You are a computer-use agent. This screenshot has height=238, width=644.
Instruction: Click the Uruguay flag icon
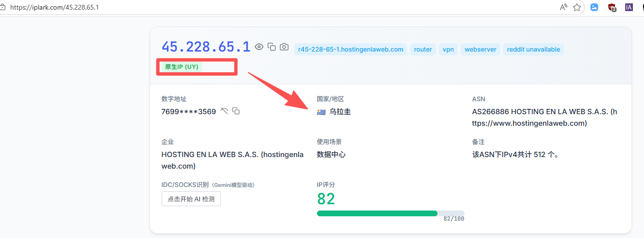click(x=321, y=112)
